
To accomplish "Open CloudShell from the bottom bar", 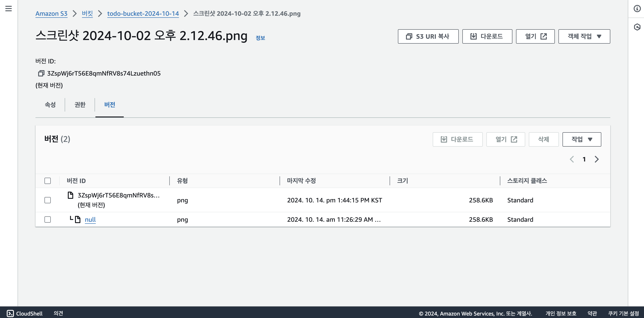I will click(x=24, y=313).
